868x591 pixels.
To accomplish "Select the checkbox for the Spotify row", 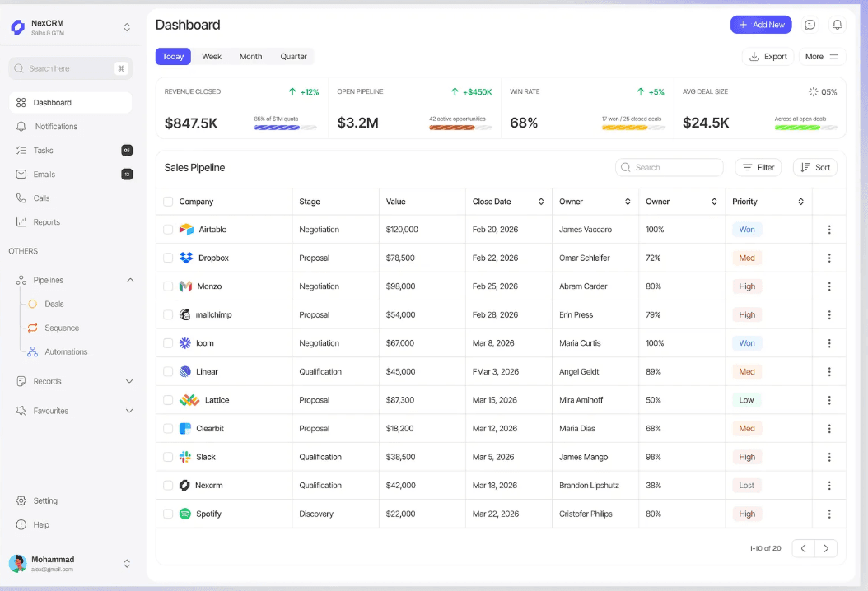I will tap(168, 513).
